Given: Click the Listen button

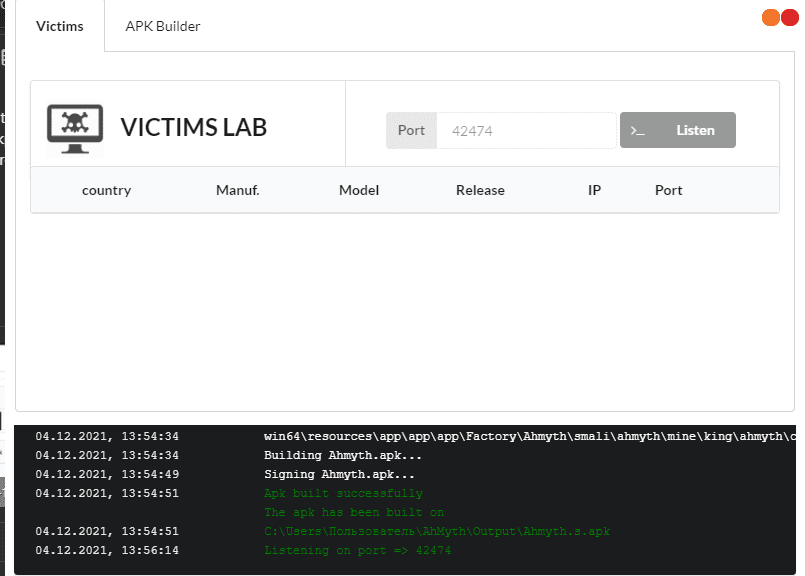Looking at the screenshot, I should [678, 130].
